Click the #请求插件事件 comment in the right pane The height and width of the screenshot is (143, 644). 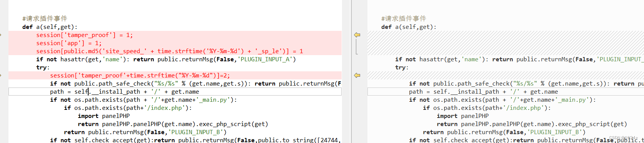tap(404, 19)
